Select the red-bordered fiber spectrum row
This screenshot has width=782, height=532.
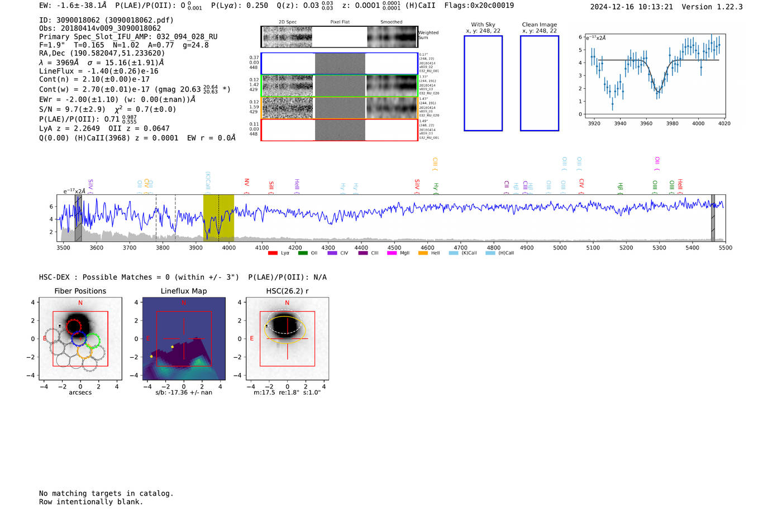(339, 130)
